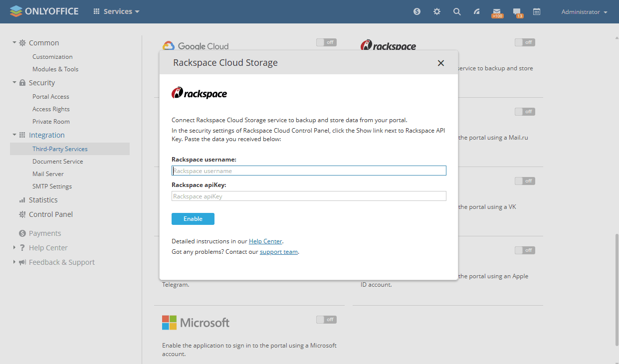Open Modules & Tools settings

[x=55, y=69]
